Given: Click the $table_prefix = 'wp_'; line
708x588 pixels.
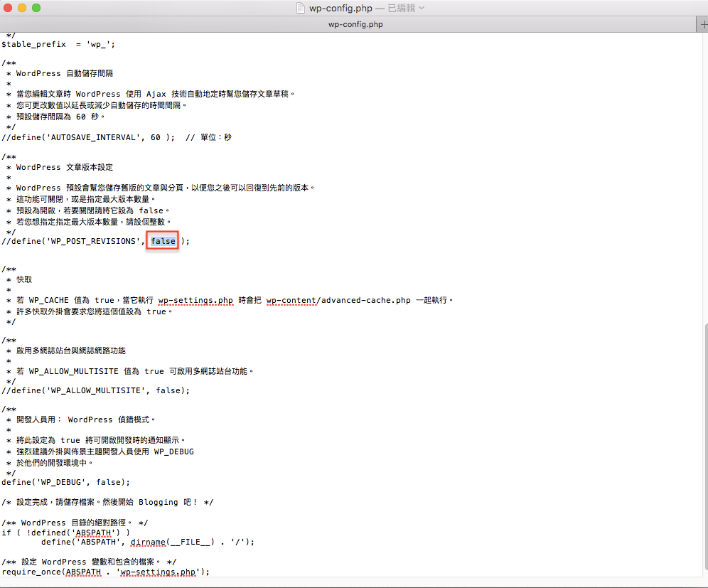Looking at the screenshot, I should click(x=58, y=44).
